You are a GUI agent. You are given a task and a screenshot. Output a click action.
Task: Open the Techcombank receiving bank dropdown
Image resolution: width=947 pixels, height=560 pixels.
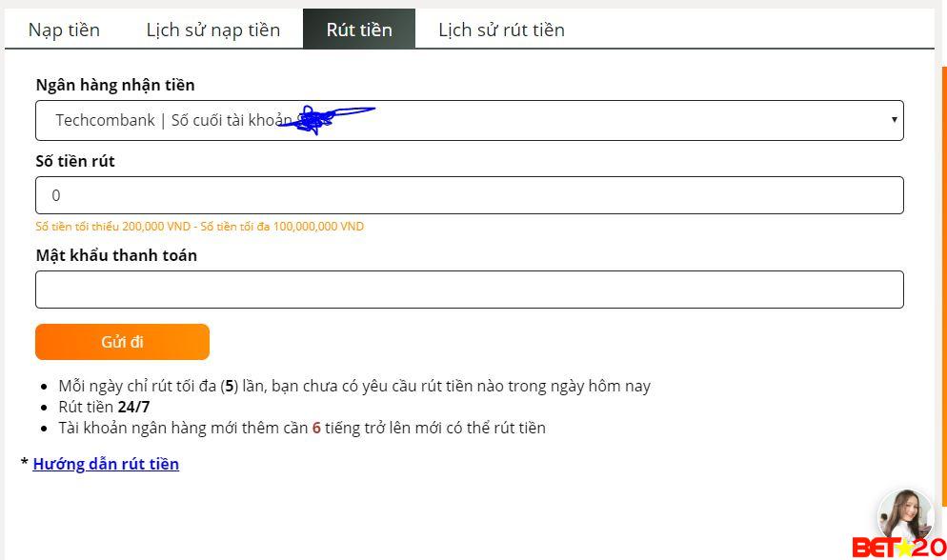coord(469,119)
